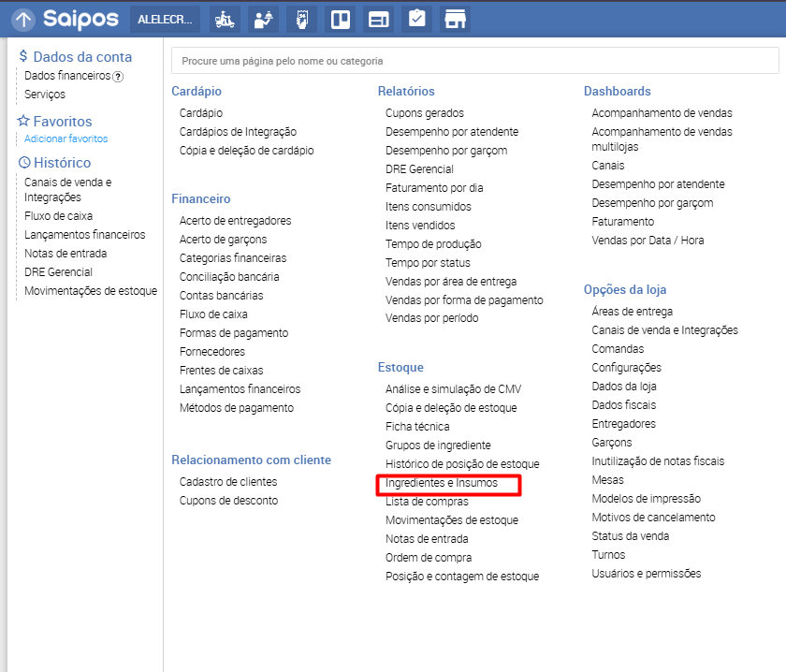Open Ingredientes e Insumos page

point(442,483)
